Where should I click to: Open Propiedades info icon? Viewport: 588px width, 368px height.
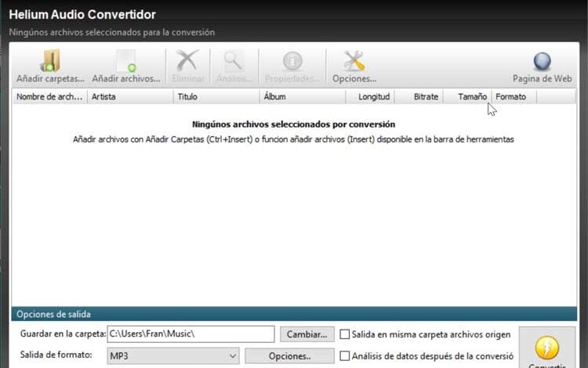point(292,60)
